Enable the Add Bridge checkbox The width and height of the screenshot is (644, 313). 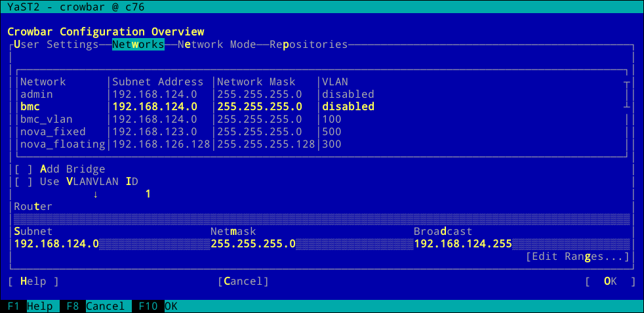(24, 169)
